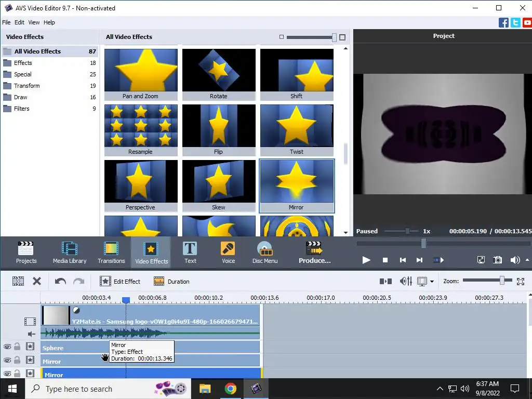Screen dimensions: 532x399
Task: Switch to the Transitions panel
Action: (x=111, y=252)
